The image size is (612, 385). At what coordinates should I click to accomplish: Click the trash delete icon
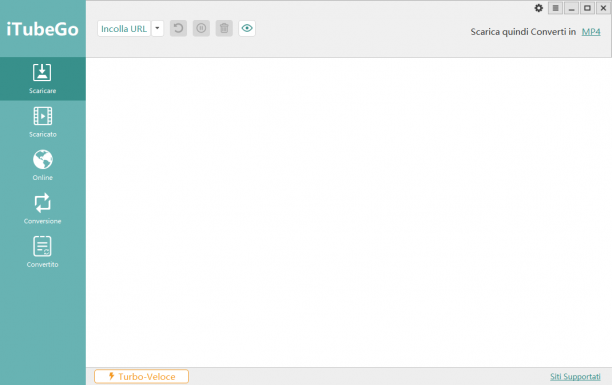(x=224, y=29)
